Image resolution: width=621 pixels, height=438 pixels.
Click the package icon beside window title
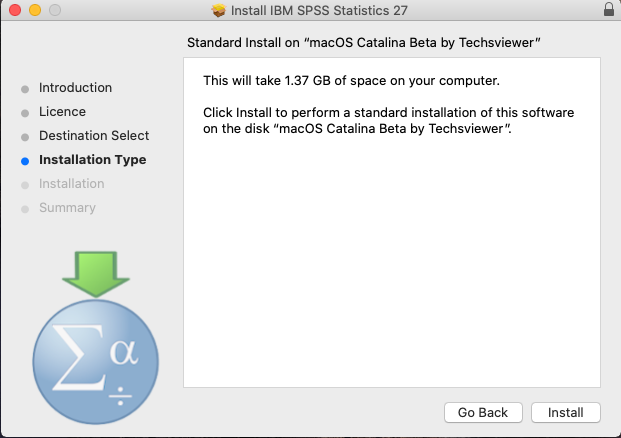coord(219,10)
